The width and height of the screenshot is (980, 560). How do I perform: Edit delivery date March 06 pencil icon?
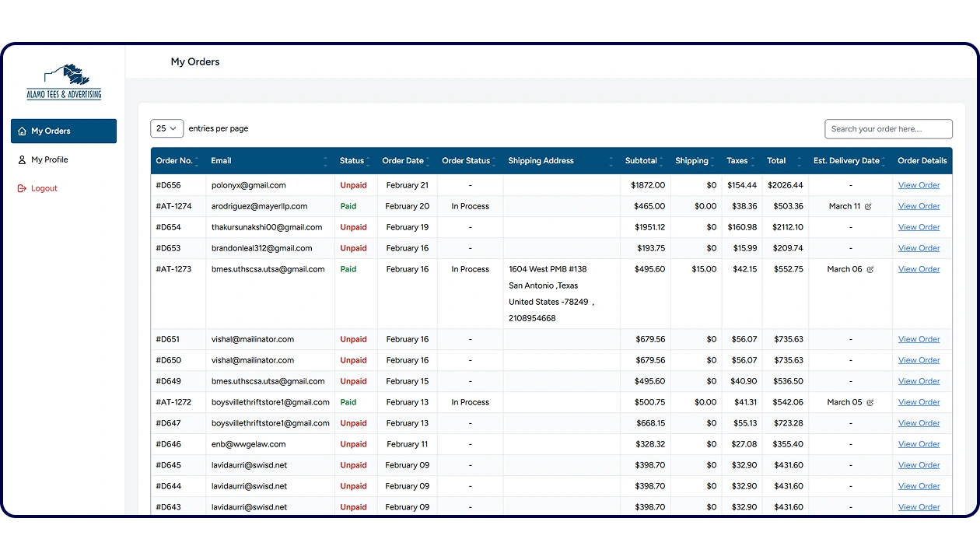(x=870, y=270)
